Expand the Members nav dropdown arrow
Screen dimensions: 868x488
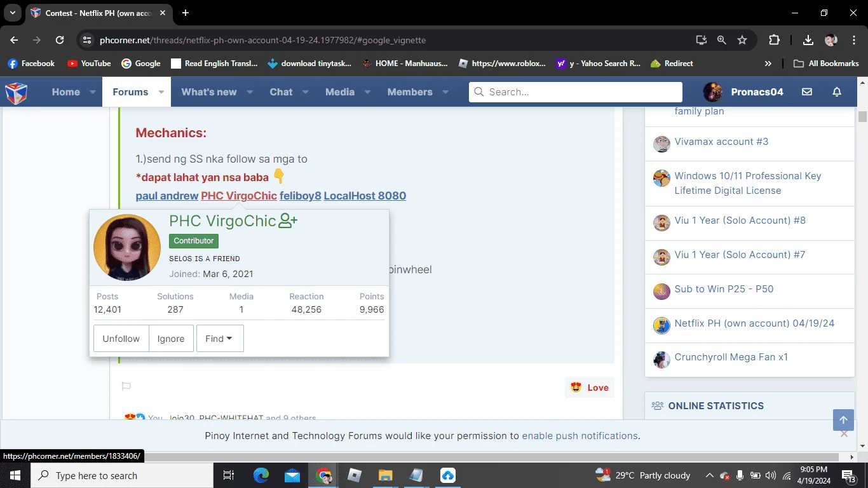445,92
